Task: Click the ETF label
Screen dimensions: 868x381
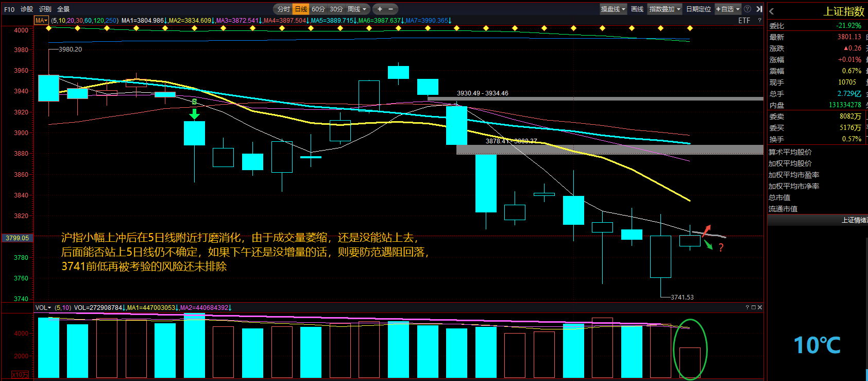Action: coord(744,21)
